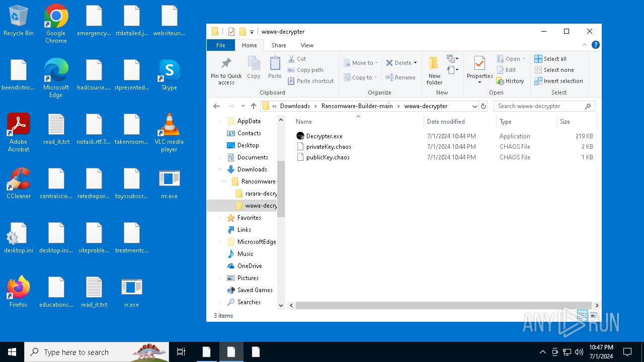Select Decrypter.exe in file list

324,136
